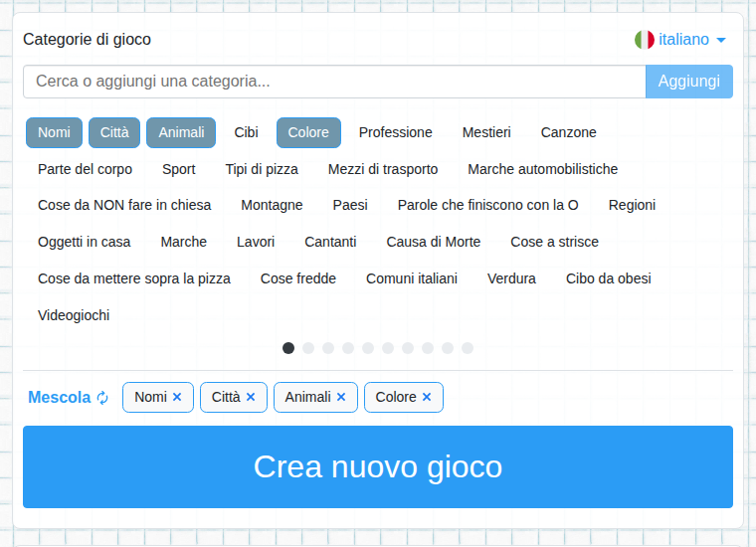This screenshot has height=547, width=756.
Task: Click the Categorie di gioco heading
Action: tap(88, 40)
